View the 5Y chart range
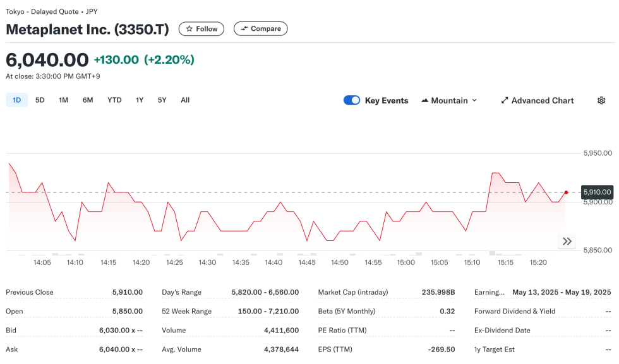619x364 pixels. tap(162, 100)
